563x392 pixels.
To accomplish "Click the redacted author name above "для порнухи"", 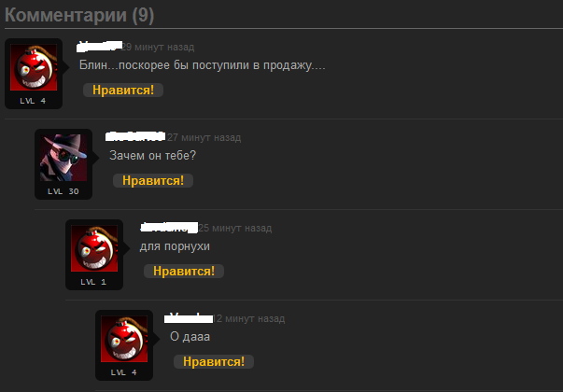I will (x=169, y=228).
